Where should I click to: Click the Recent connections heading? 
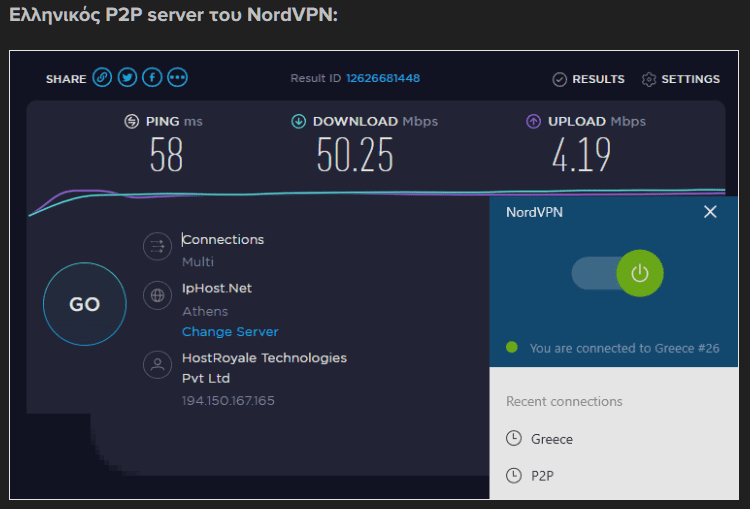(564, 401)
